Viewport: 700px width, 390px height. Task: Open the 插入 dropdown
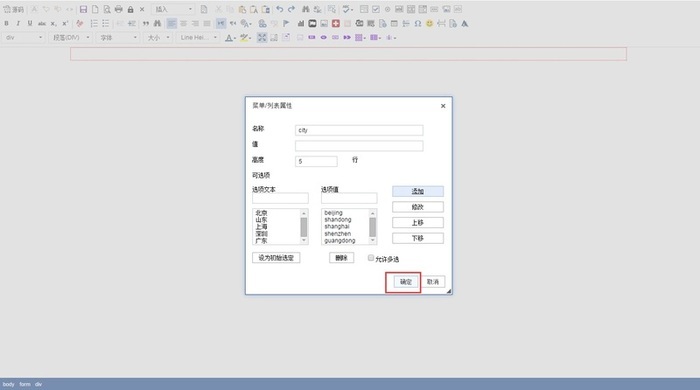173,9
